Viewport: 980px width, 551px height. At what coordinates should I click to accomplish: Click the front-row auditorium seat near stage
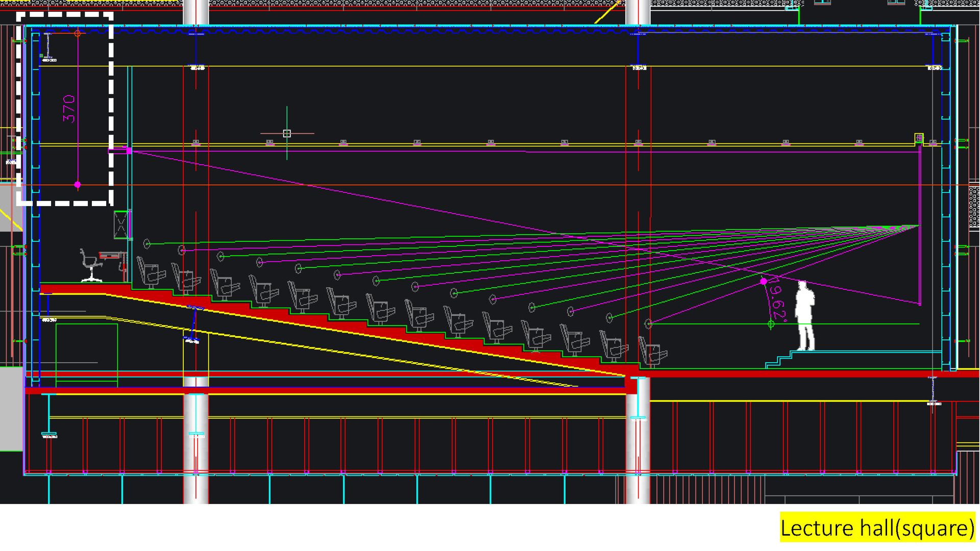click(653, 353)
